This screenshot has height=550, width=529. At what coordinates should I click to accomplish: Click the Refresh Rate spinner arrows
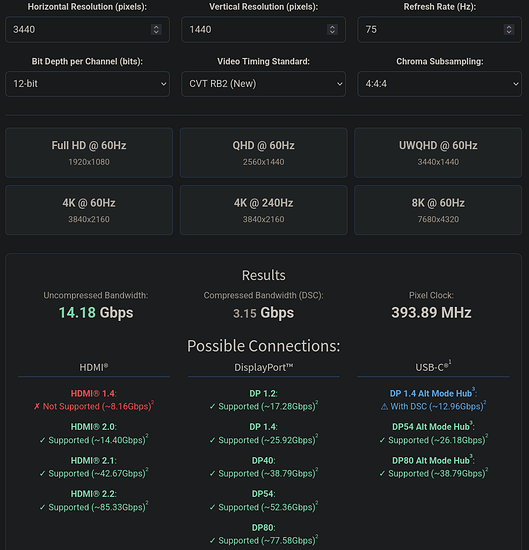[509, 29]
